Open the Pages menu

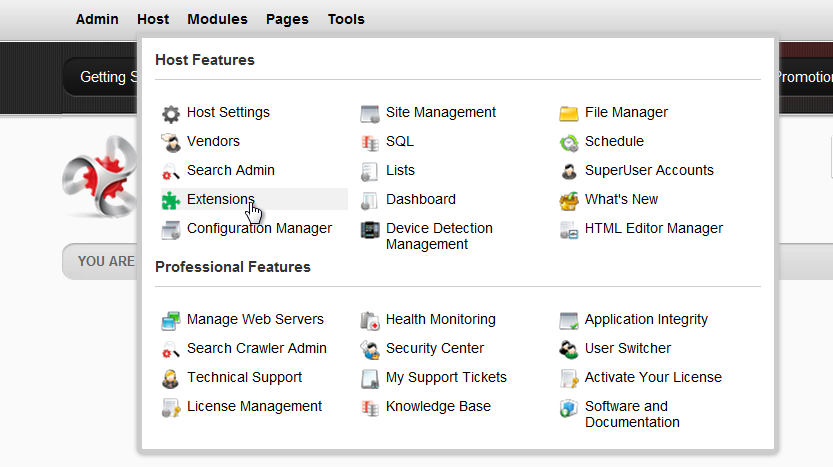[x=287, y=20]
